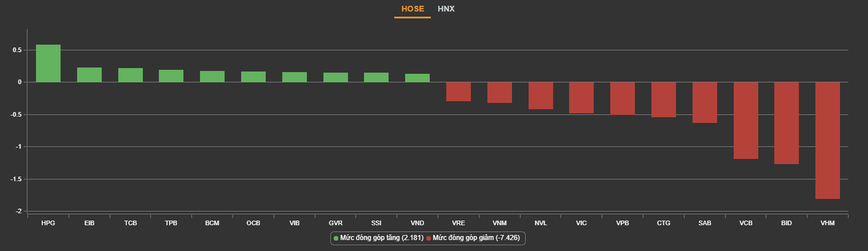
Task: Select the green BCM bar
Action: pos(212,77)
